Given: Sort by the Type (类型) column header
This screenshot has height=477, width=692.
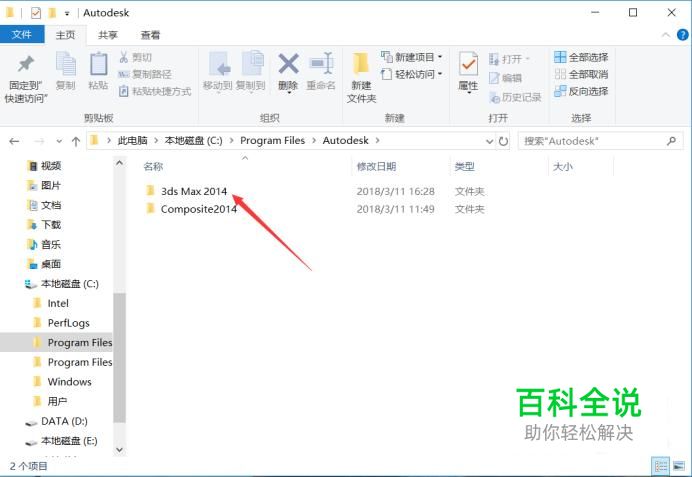Looking at the screenshot, I should 464,166.
